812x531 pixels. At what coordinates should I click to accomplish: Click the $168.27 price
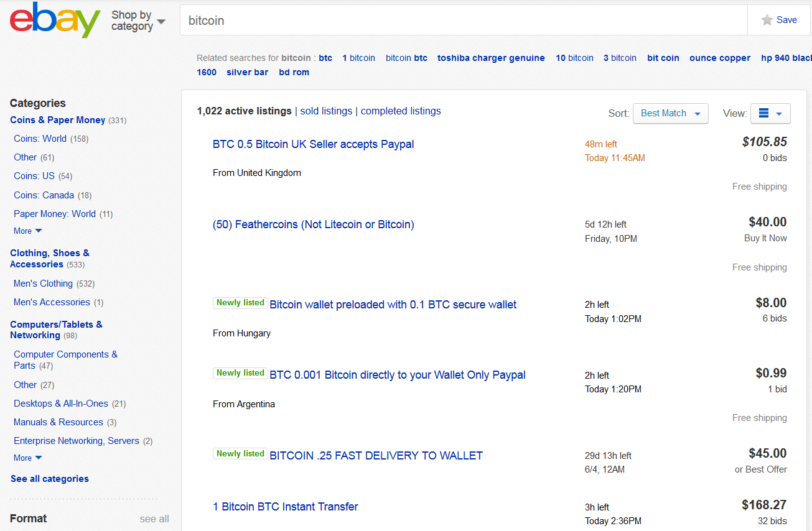765,505
